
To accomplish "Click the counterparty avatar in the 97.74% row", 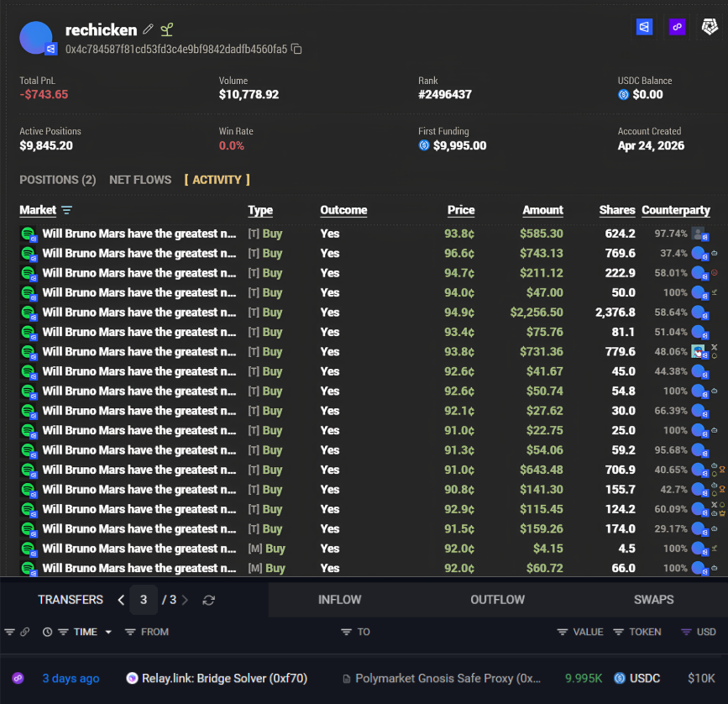I will (x=699, y=233).
